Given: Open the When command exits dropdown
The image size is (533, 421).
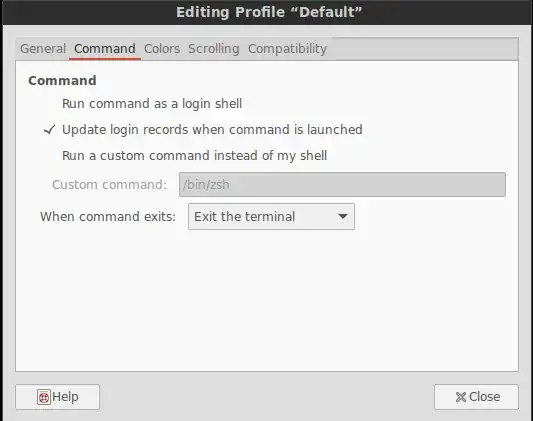Looking at the screenshot, I should click(x=271, y=216).
